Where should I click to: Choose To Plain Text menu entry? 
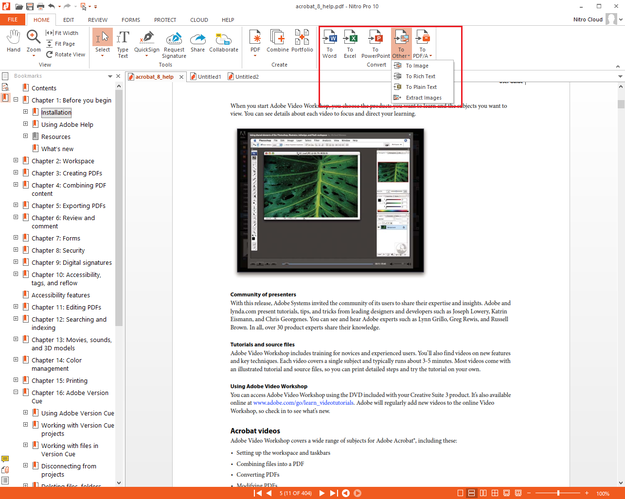click(x=423, y=87)
